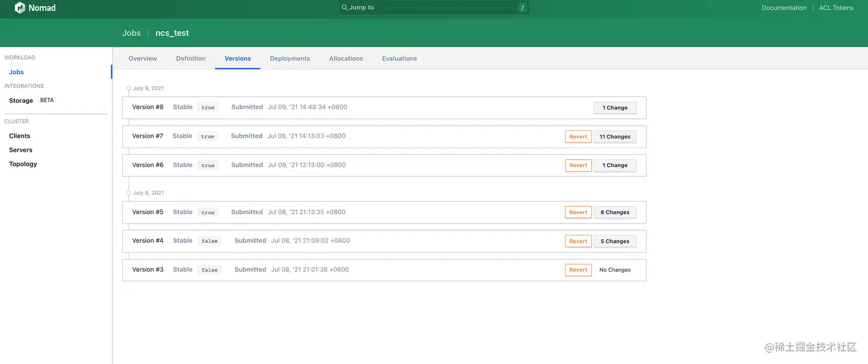The width and height of the screenshot is (868, 364).
Task: Go to Jobs breadcrumb
Action: tap(131, 33)
